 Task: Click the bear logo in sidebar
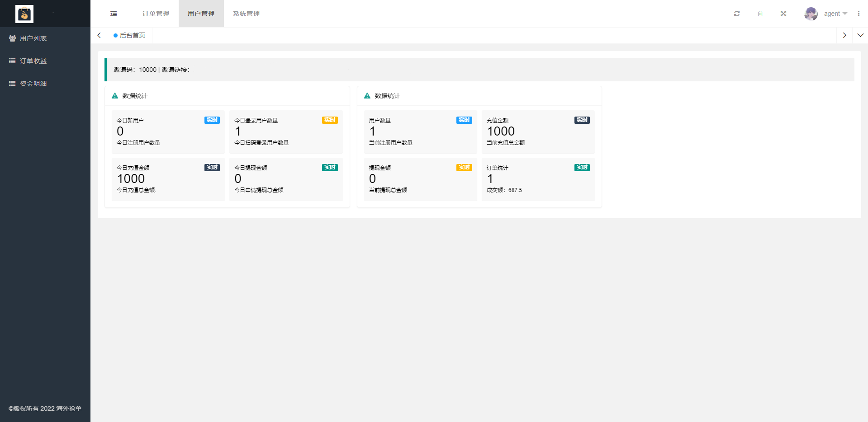click(x=24, y=14)
